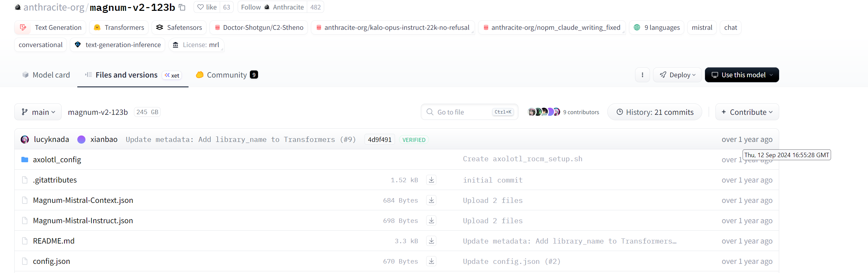The height and width of the screenshot is (273, 868).
Task: Expand the Deploy dropdown
Action: tap(677, 75)
